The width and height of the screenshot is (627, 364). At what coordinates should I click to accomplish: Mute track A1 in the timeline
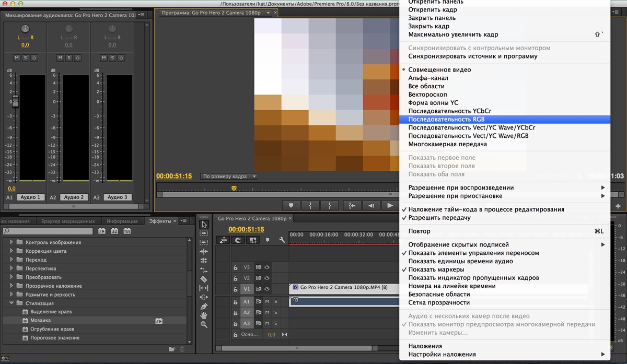(266, 301)
